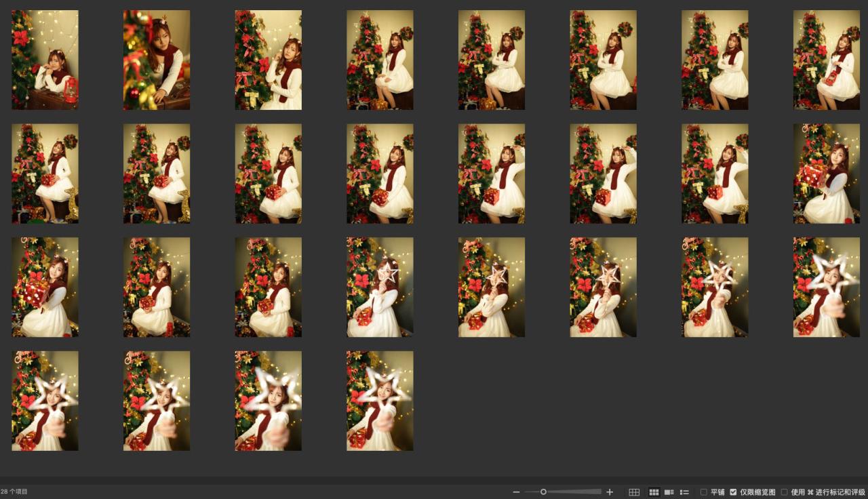Click the minus icon to shrink thumbnails
The height and width of the screenshot is (499, 868).
[516, 492]
